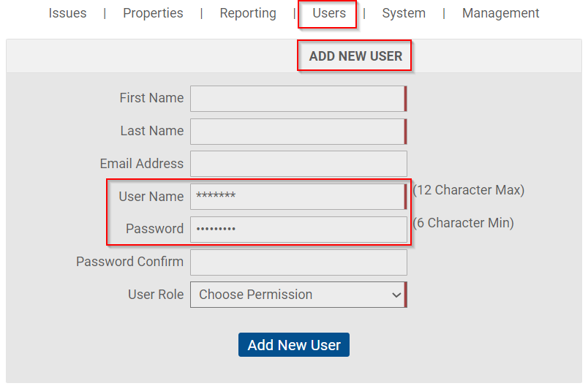Open the Issues menu item
This screenshot has height=386, width=588.
(67, 13)
